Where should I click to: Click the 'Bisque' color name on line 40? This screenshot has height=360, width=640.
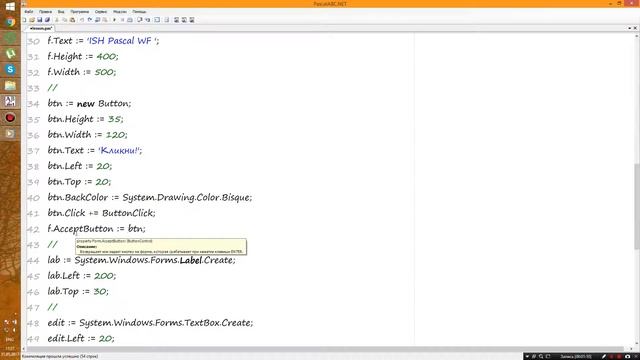pos(236,198)
